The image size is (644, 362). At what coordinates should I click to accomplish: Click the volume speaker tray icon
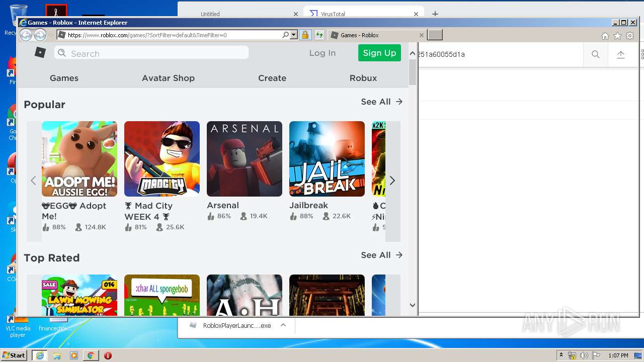point(584,355)
